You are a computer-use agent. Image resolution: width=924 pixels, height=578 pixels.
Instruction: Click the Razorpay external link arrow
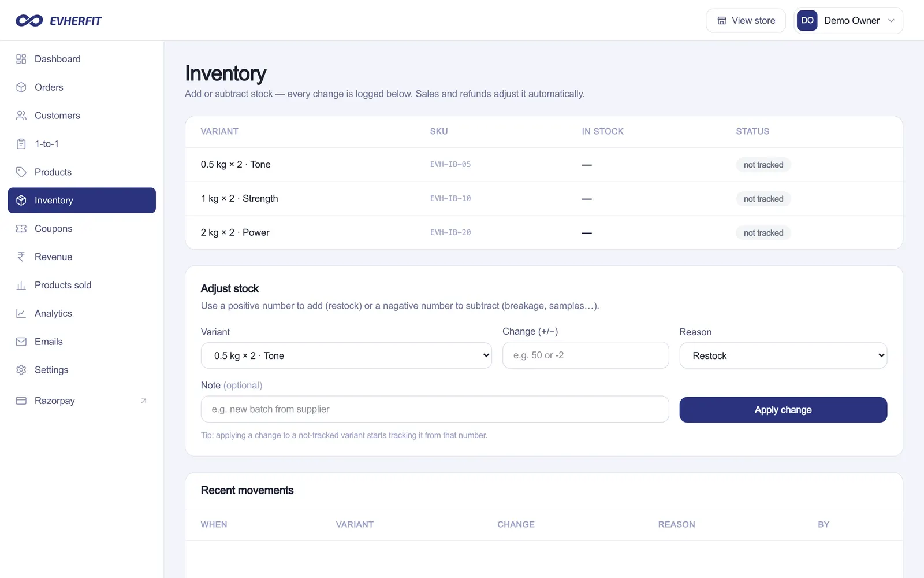point(144,401)
